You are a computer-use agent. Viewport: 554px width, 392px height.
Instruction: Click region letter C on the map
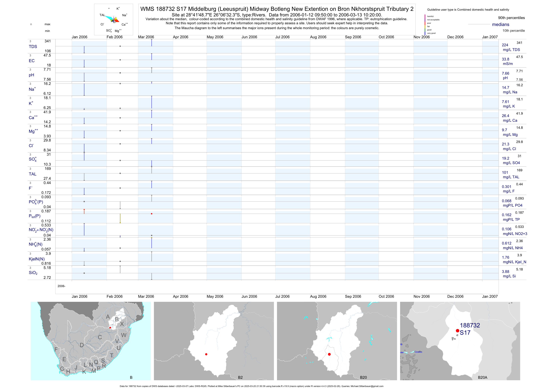point(100,337)
